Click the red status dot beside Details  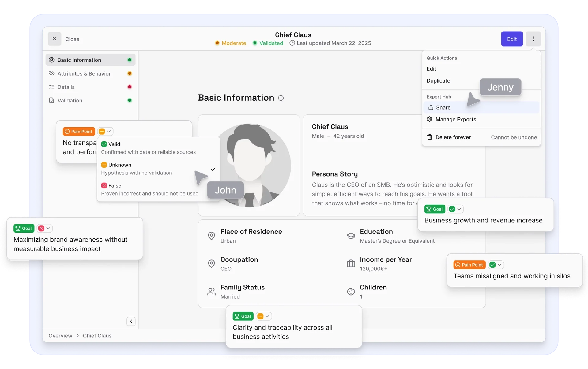[x=130, y=87]
